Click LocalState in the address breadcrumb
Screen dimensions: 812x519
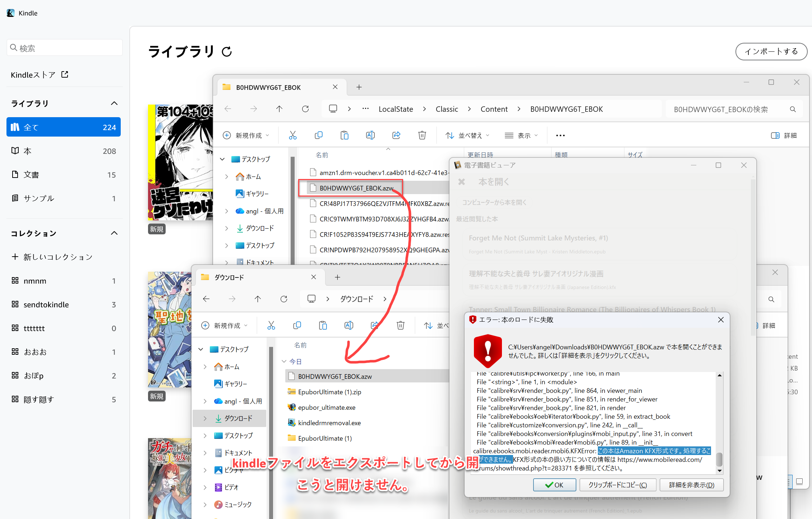(396, 109)
